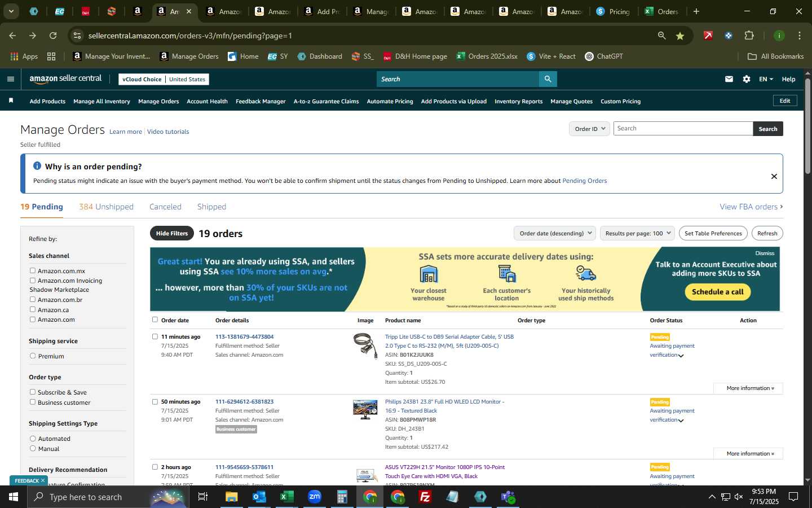Click the USB-C serial adapter cable thumbnail
This screenshot has height=508, width=812.
click(x=365, y=345)
